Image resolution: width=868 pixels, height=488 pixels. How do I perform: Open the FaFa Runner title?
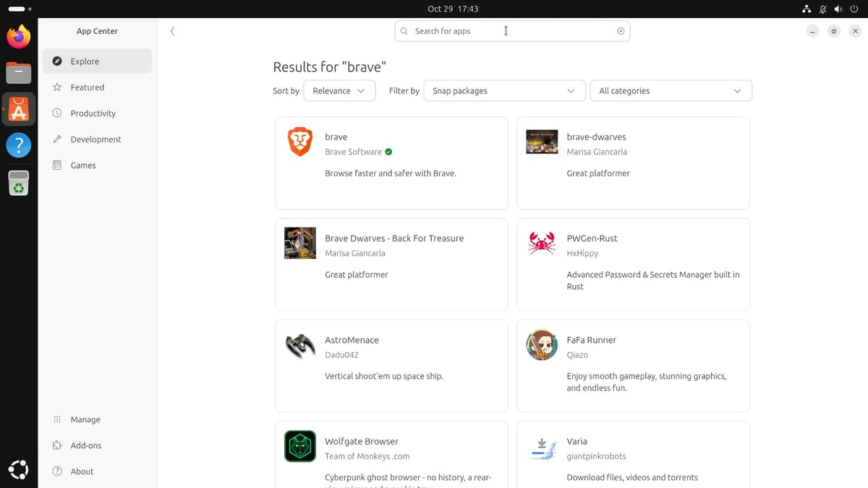click(x=591, y=340)
